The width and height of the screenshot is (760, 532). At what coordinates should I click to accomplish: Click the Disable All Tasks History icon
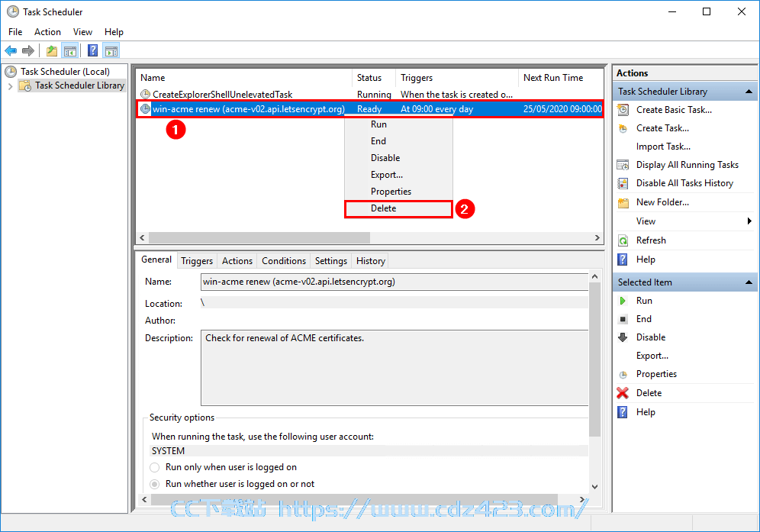click(x=623, y=183)
